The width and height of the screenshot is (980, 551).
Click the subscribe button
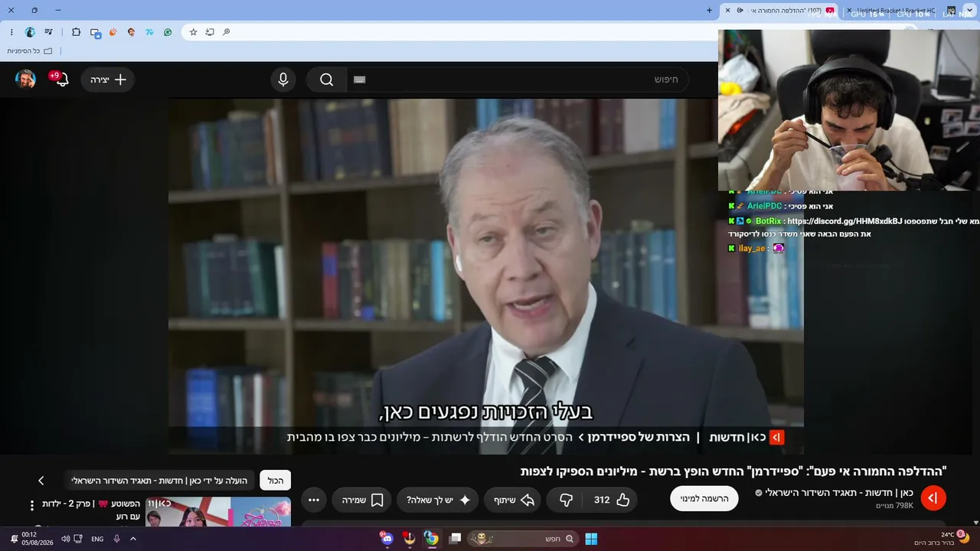tap(704, 498)
